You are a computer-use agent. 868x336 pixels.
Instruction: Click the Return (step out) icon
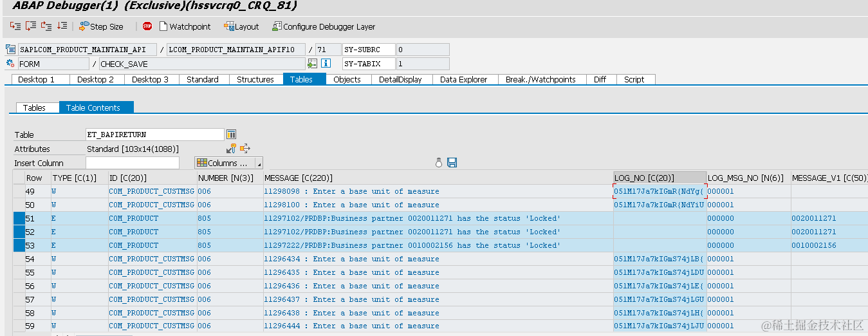coord(46,26)
